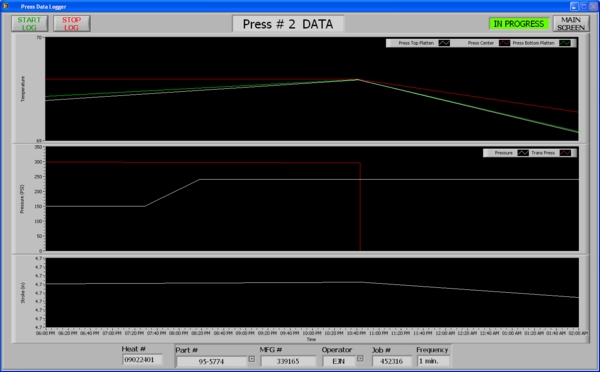Click the Stroke (in) axis title
The image size is (600, 372).
coord(23,293)
